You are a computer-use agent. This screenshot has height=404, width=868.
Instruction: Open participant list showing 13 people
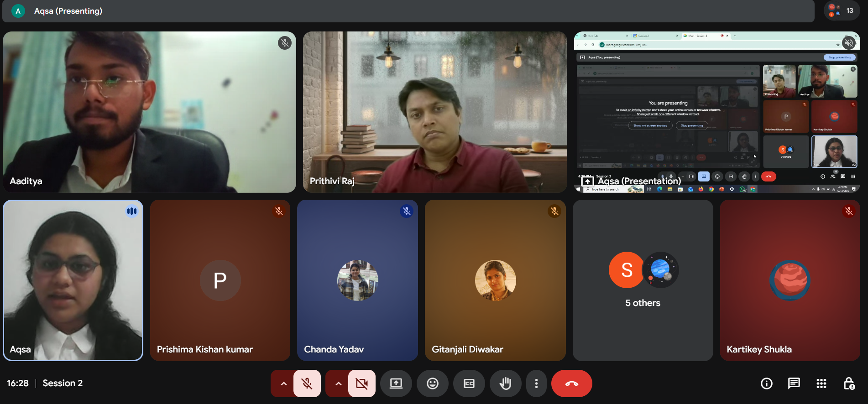[842, 10]
